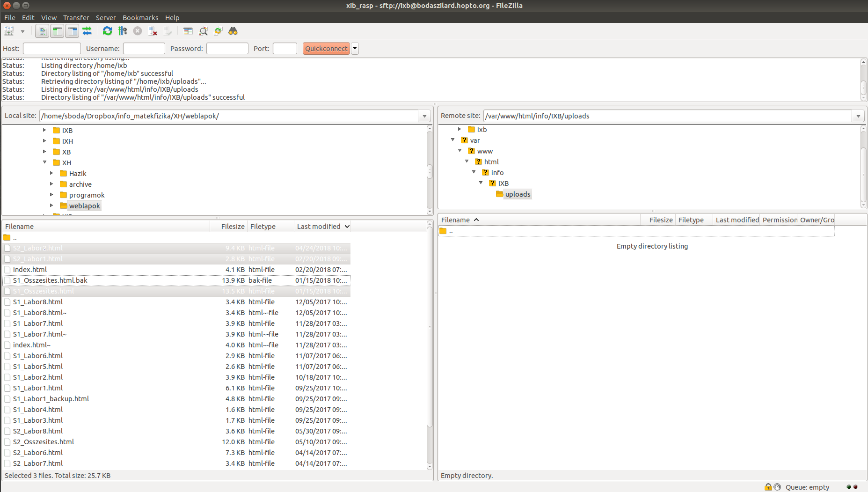
Task: Expand the local IXB folder
Action: pyautogui.click(x=44, y=130)
